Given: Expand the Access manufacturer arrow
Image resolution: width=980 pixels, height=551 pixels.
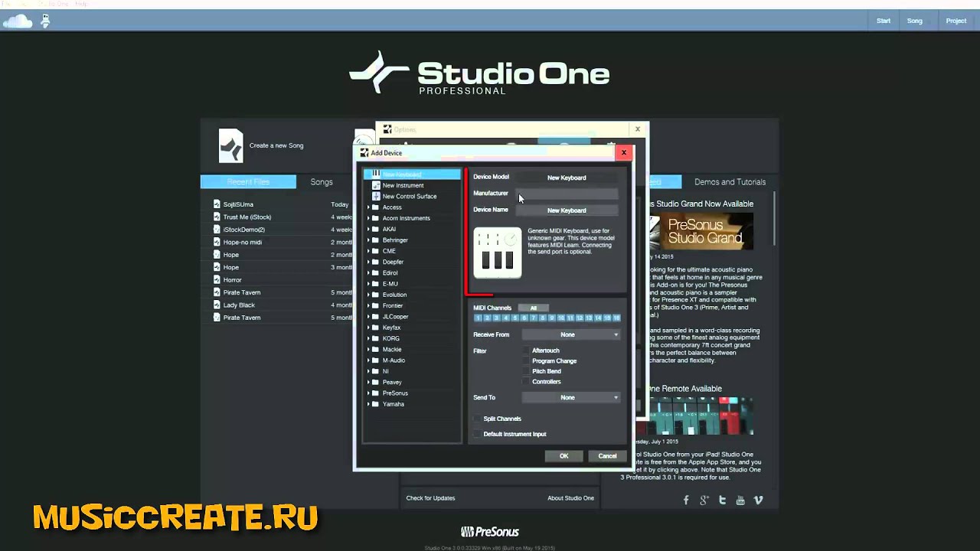Looking at the screenshot, I should [368, 207].
